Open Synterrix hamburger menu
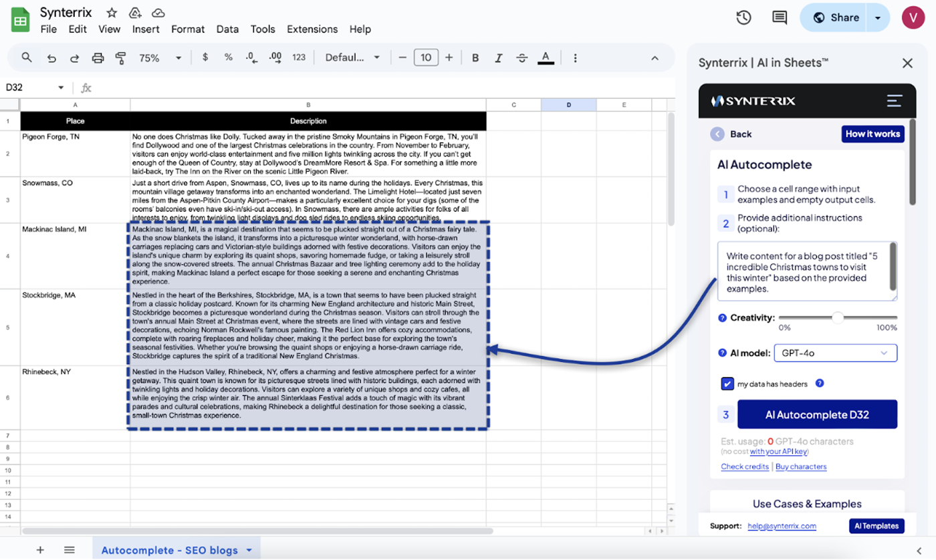This screenshot has height=560, width=936. [894, 101]
